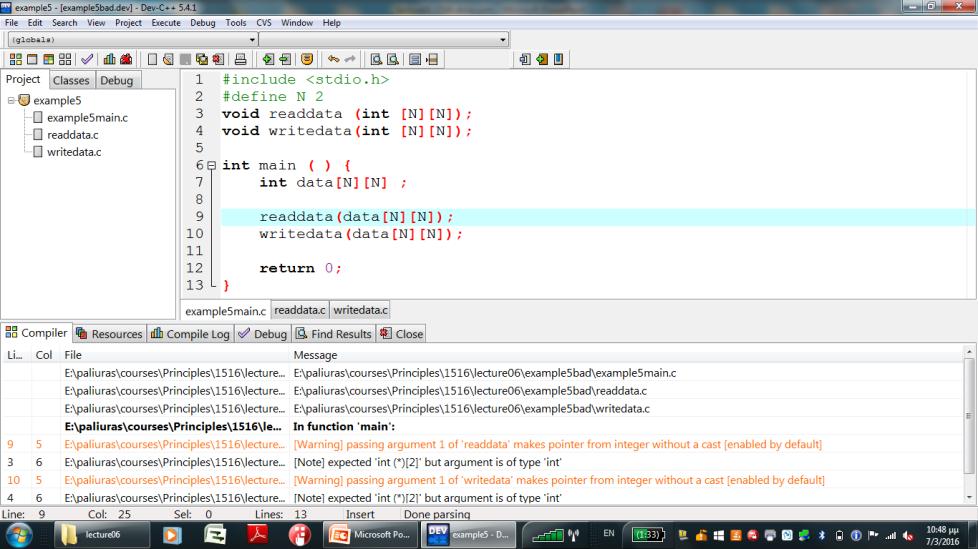Click the grayed Save toolbar icon
978x549 pixels.
click(185, 59)
